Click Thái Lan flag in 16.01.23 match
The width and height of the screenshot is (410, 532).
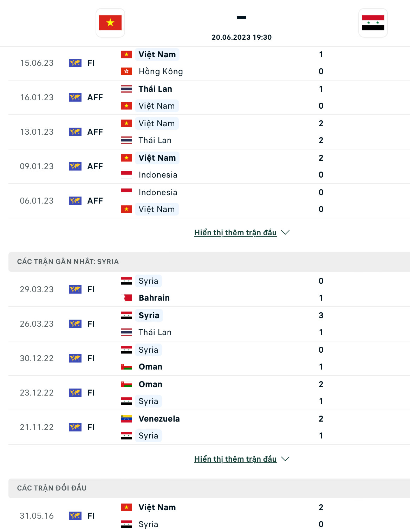point(126,89)
